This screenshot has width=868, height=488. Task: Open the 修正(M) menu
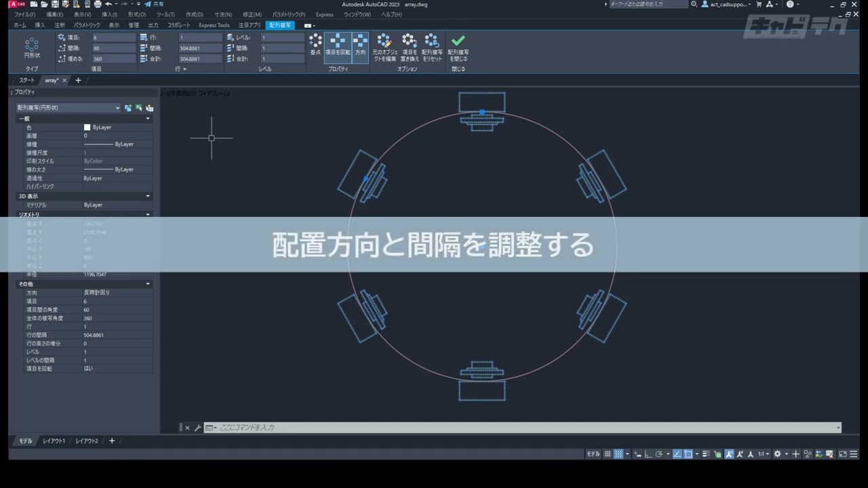tap(252, 14)
